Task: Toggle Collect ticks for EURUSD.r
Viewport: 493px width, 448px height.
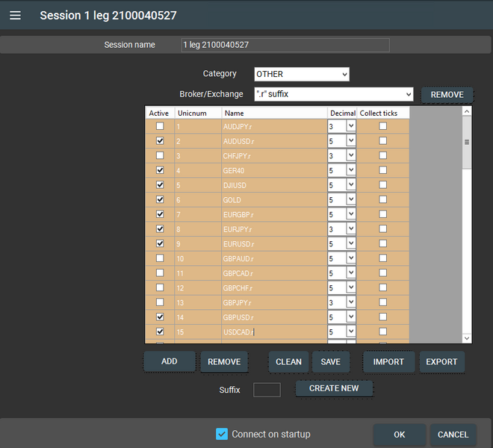Action: tap(383, 243)
